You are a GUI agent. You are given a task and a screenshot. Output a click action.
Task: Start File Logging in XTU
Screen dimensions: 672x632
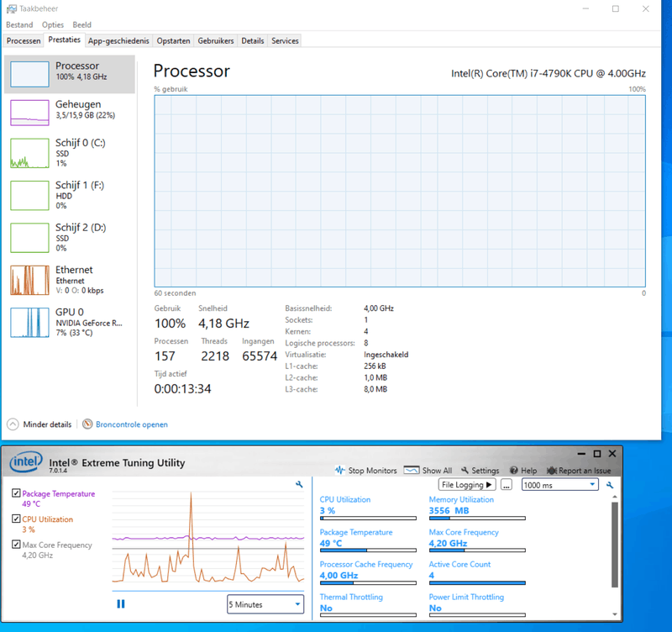[467, 484]
